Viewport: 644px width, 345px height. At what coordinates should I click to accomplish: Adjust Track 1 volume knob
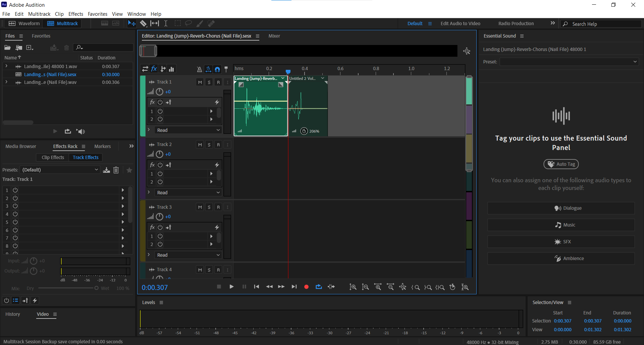tap(159, 92)
